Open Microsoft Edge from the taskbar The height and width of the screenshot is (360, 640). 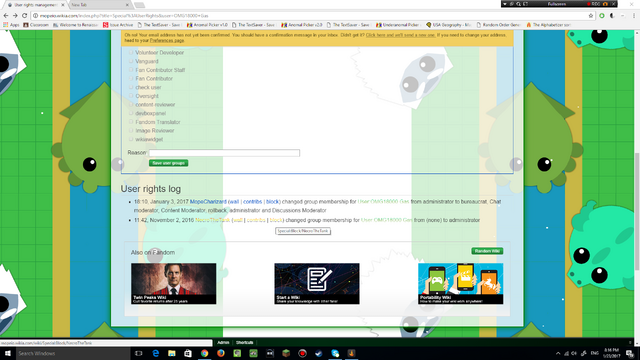pos(156,353)
